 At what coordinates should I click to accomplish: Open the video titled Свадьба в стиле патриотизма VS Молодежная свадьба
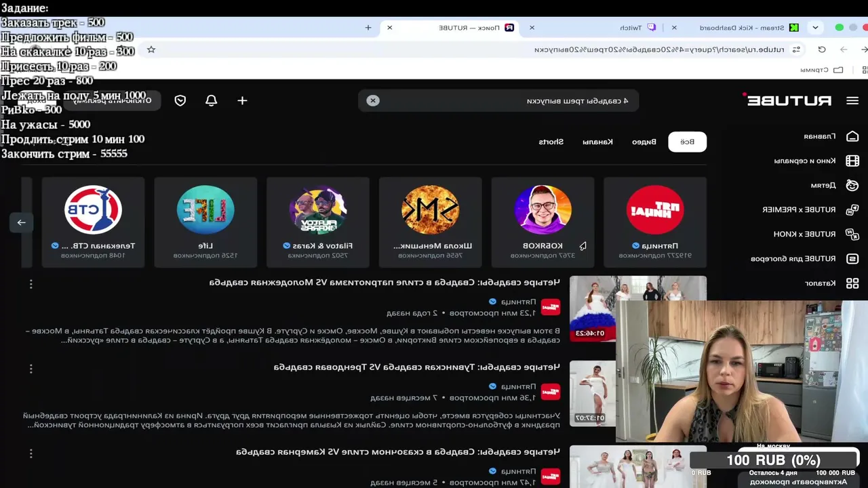(384, 282)
